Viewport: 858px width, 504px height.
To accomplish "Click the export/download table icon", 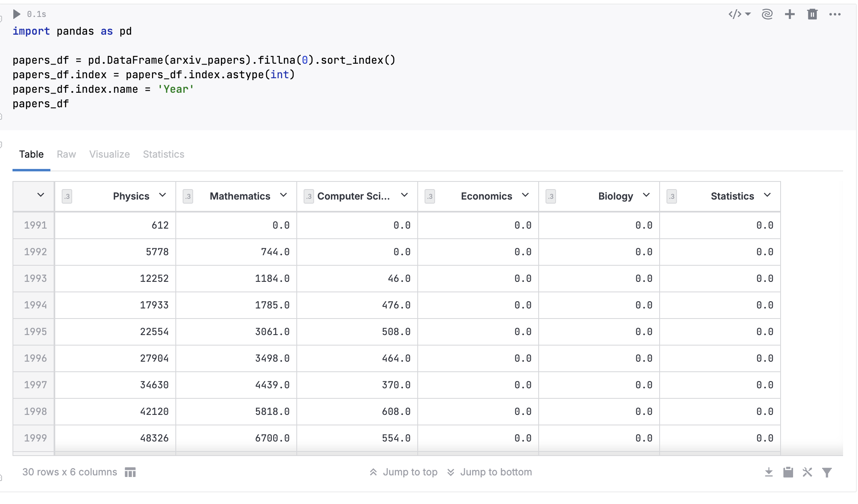I will (x=768, y=472).
